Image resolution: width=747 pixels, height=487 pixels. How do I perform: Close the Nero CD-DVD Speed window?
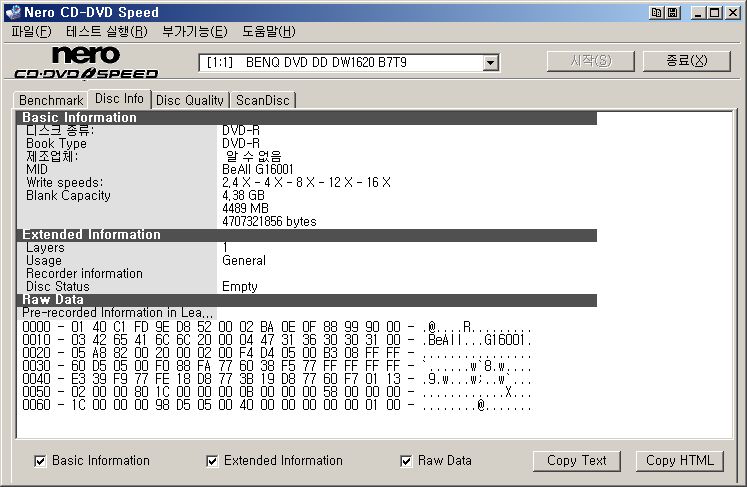click(x=733, y=13)
